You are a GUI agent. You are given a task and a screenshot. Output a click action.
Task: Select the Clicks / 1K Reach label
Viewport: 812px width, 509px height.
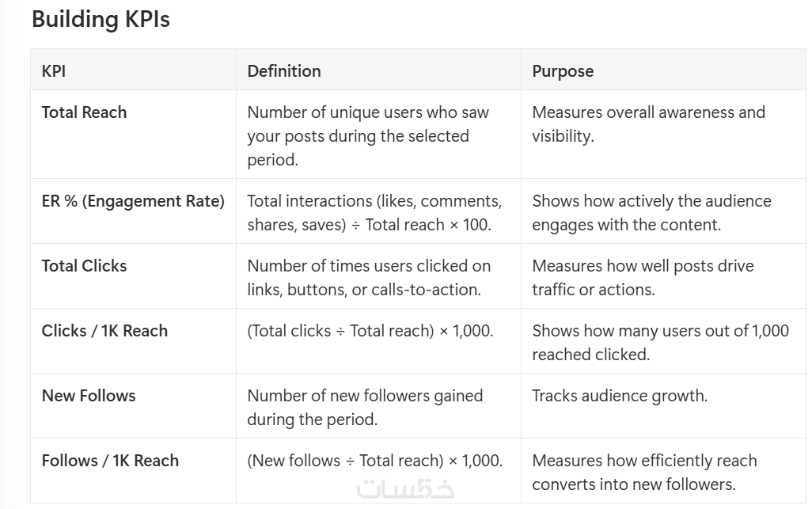click(x=104, y=331)
